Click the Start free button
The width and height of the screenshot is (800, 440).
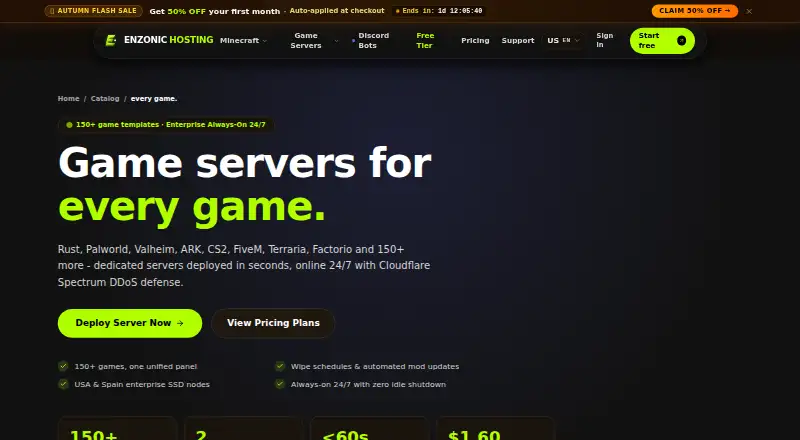coord(662,41)
